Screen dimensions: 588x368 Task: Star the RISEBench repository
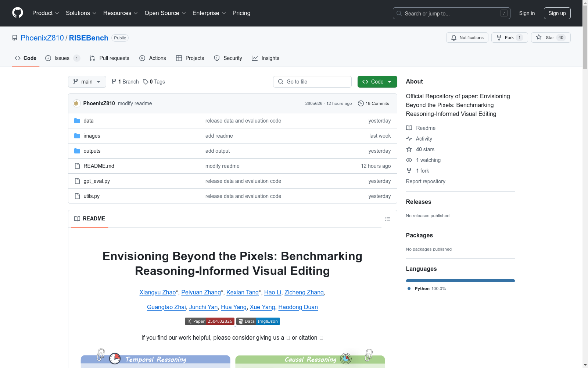tap(551, 38)
